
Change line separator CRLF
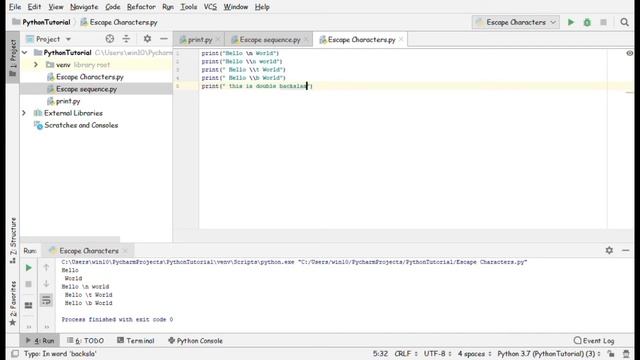(x=406, y=353)
